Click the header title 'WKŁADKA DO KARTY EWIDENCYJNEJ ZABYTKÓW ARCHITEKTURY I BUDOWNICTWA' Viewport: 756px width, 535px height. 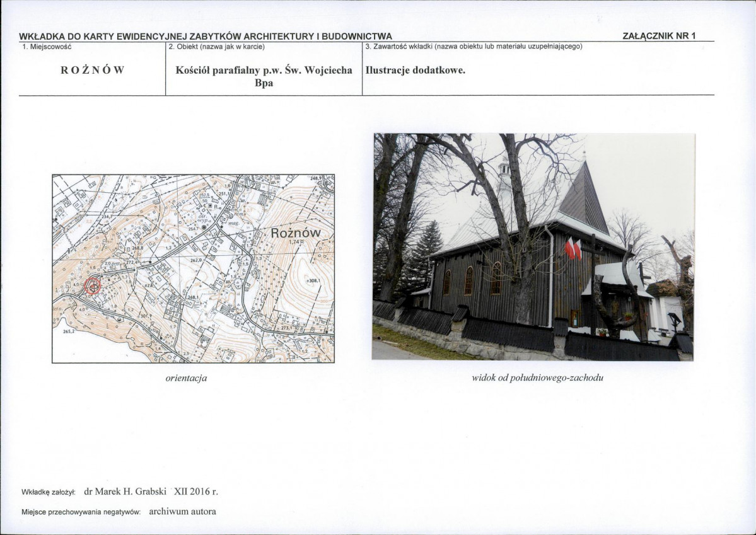click(x=206, y=37)
